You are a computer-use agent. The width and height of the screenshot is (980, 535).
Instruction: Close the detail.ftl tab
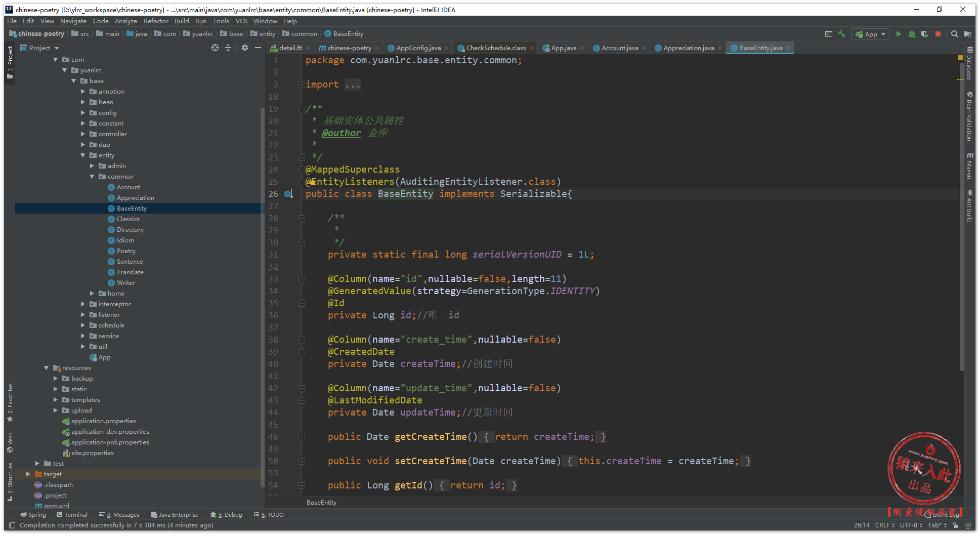pyautogui.click(x=308, y=48)
